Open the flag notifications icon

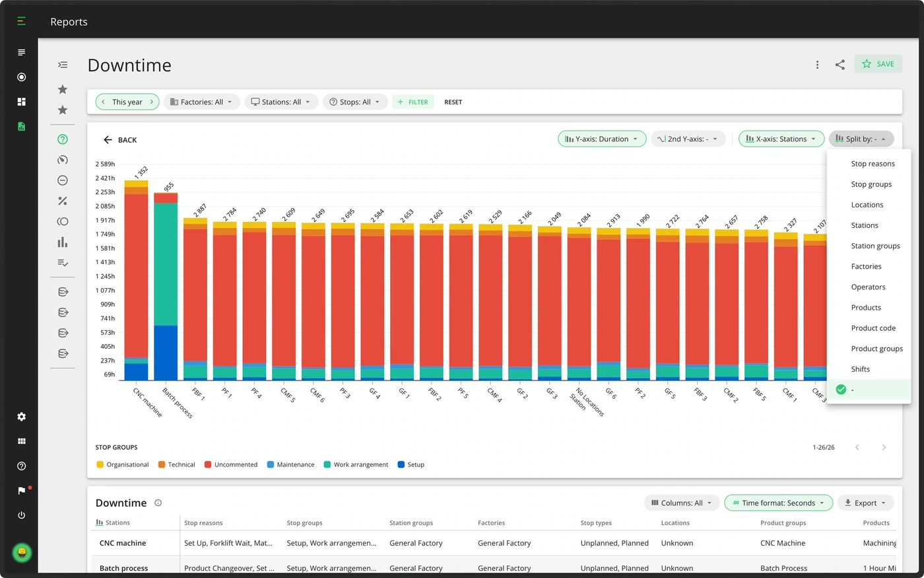click(22, 490)
